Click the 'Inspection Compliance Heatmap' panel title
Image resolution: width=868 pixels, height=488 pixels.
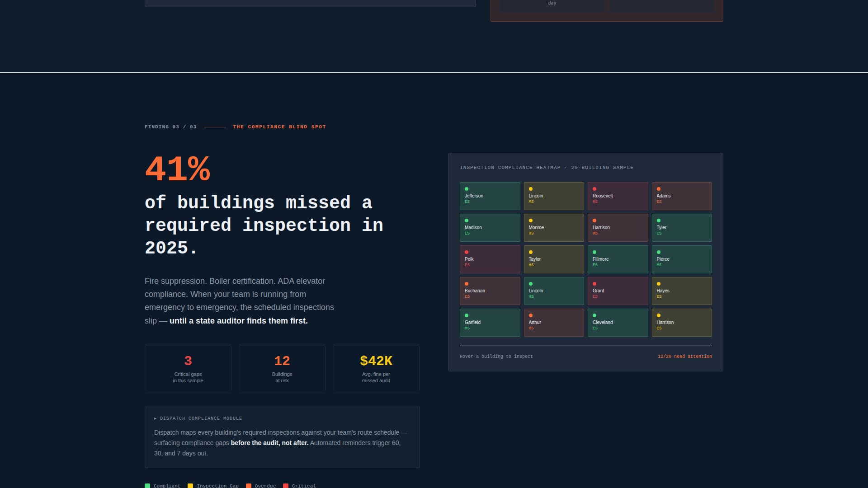click(x=546, y=168)
